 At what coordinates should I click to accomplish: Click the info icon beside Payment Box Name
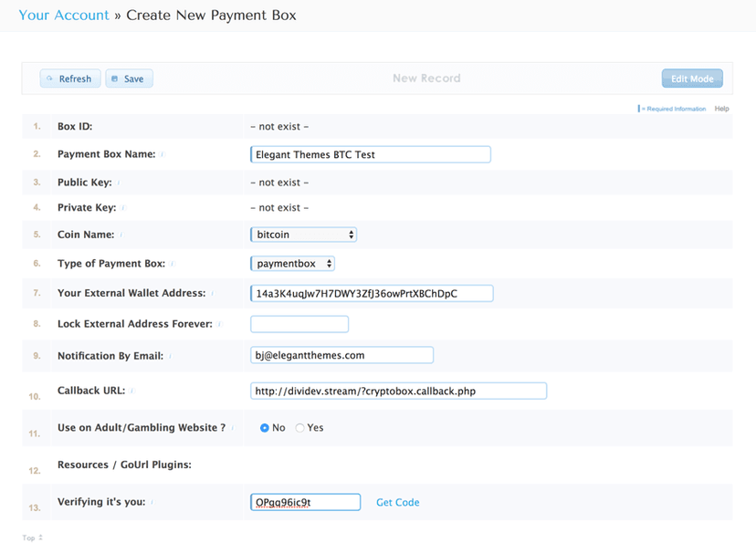[163, 153]
